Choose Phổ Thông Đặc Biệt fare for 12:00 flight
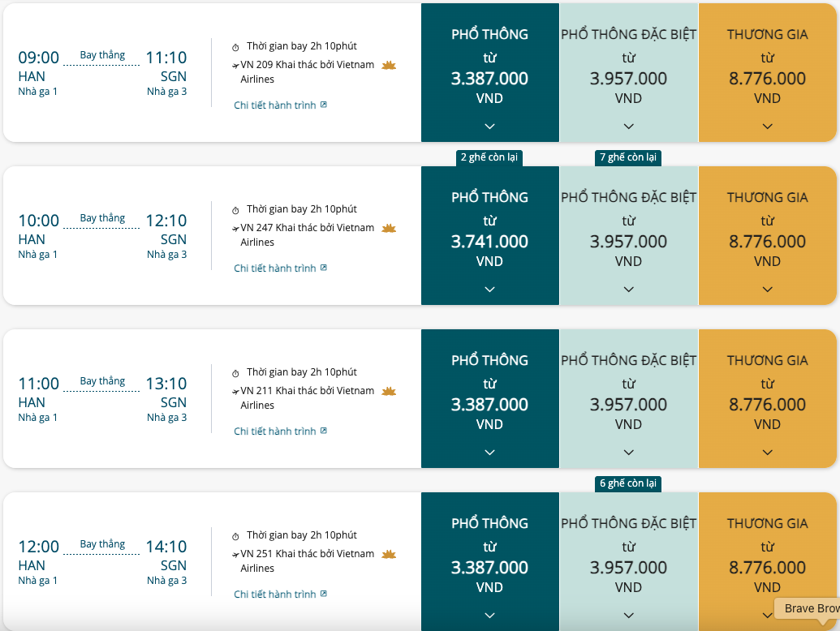Viewport: 840px width, 631px height. [629, 561]
